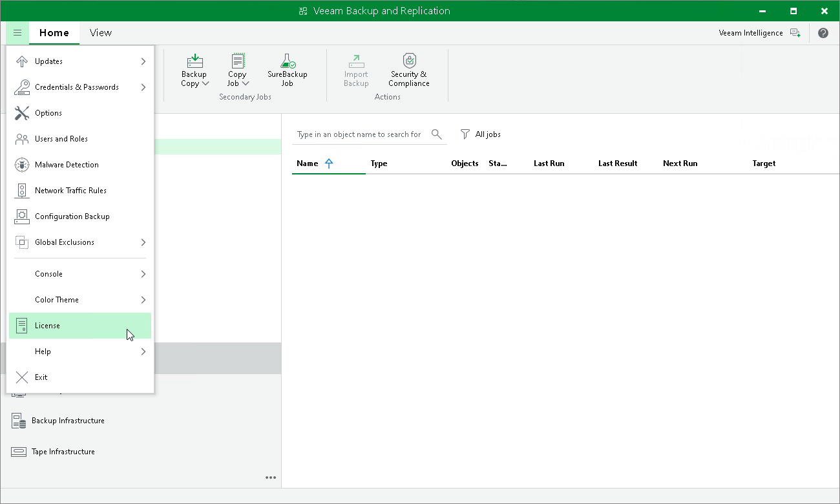The width and height of the screenshot is (840, 504).
Task: Click the Veeam Intelligence link
Action: 751,33
